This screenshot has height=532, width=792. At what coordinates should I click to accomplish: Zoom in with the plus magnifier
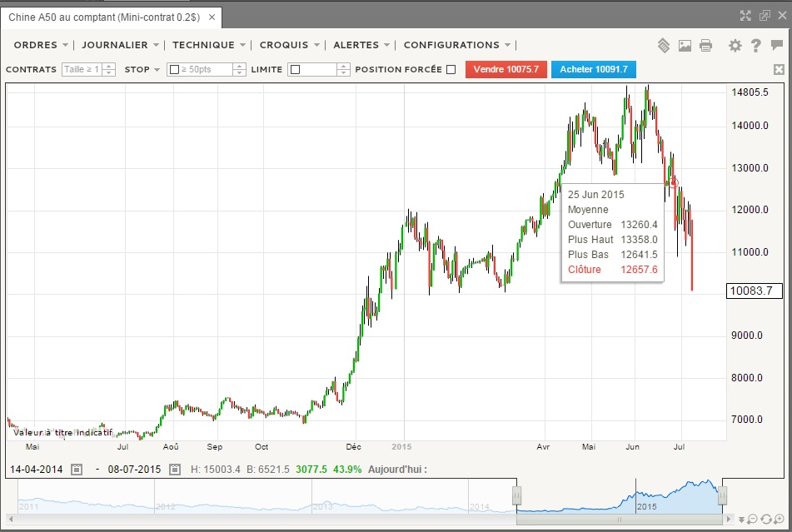click(x=779, y=520)
